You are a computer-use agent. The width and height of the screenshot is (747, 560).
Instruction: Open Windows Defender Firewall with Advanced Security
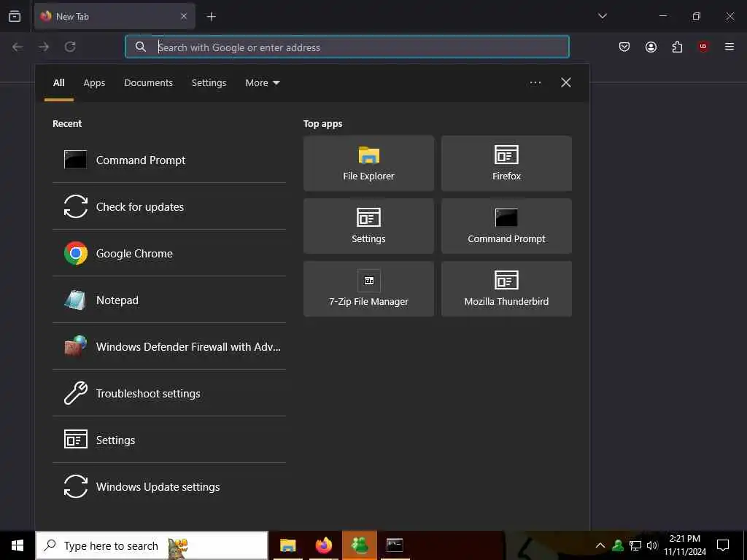pos(169,346)
